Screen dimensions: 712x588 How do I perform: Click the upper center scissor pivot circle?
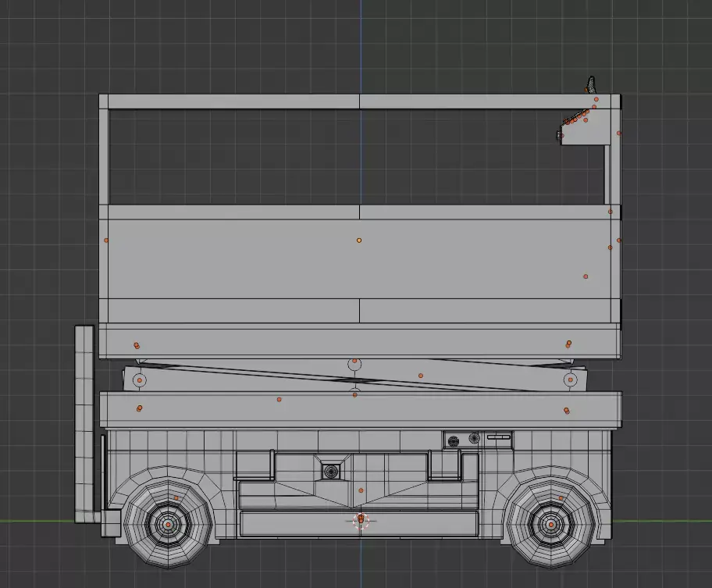coord(354,363)
